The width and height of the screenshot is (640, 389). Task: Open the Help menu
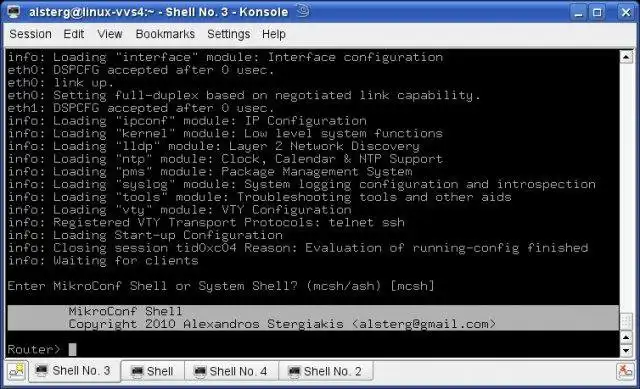coord(273,34)
